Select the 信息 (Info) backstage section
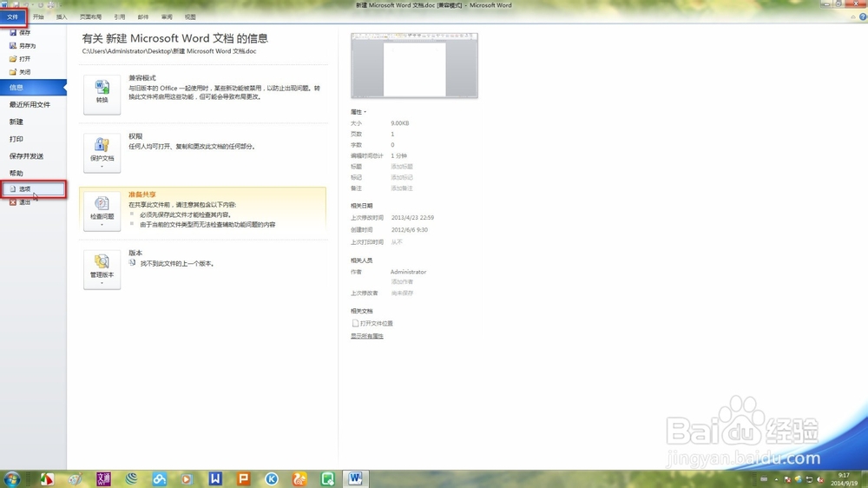This screenshot has height=488, width=868. click(x=33, y=88)
